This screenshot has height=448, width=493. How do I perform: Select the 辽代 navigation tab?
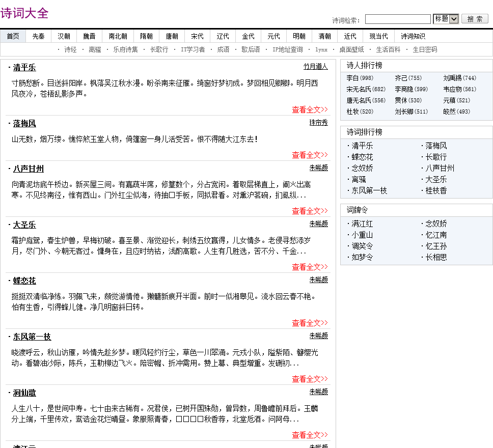point(223,36)
